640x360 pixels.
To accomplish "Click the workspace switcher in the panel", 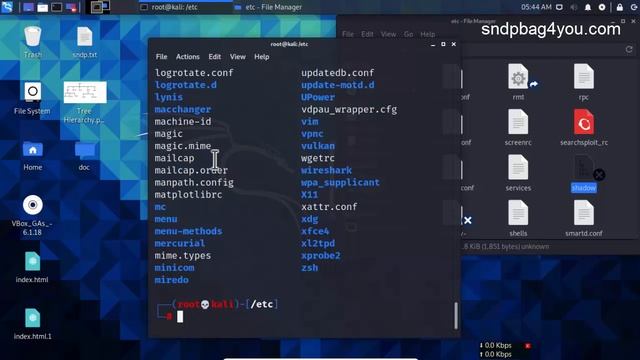I will [100, 7].
